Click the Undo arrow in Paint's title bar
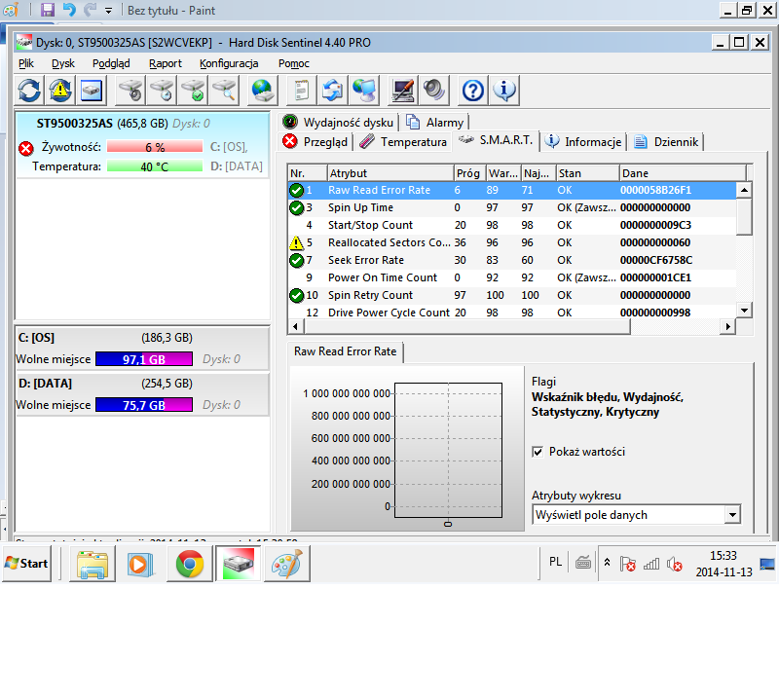 [69, 10]
